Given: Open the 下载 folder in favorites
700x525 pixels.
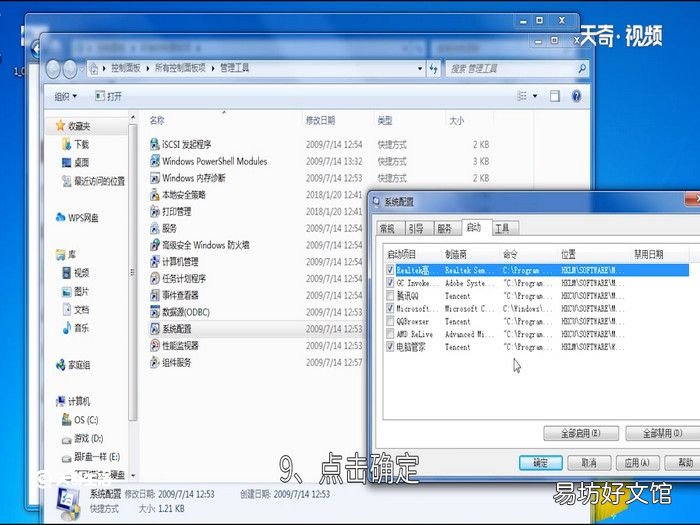Looking at the screenshot, I should 75,144.
